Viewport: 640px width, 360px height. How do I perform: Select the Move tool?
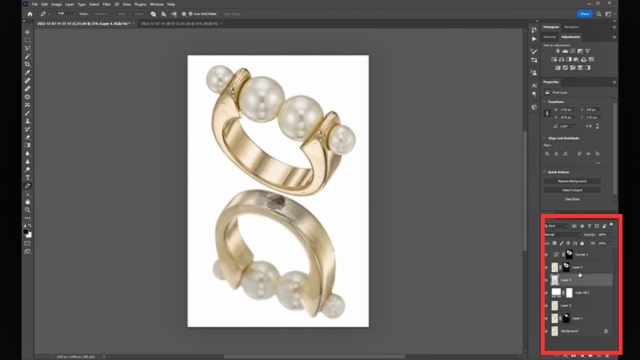coord(27,32)
